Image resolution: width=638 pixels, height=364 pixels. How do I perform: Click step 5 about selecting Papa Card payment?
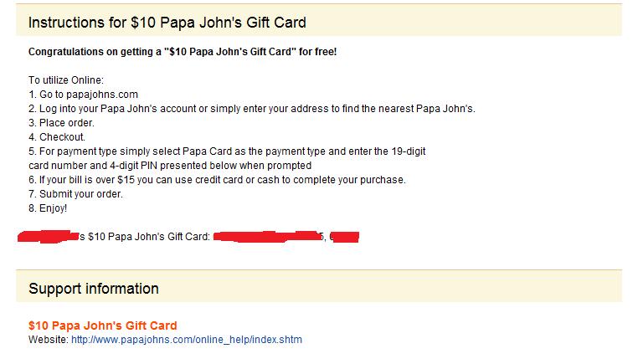228,151
